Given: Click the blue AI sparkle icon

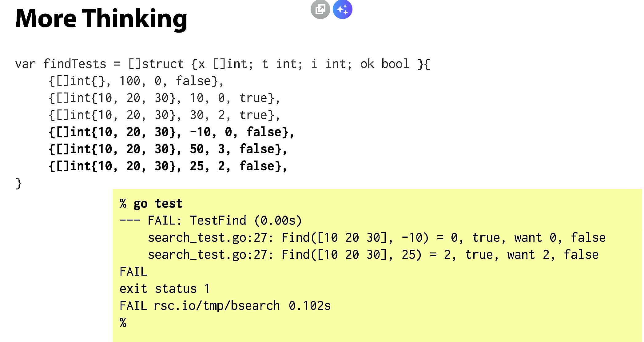Looking at the screenshot, I should (342, 9).
